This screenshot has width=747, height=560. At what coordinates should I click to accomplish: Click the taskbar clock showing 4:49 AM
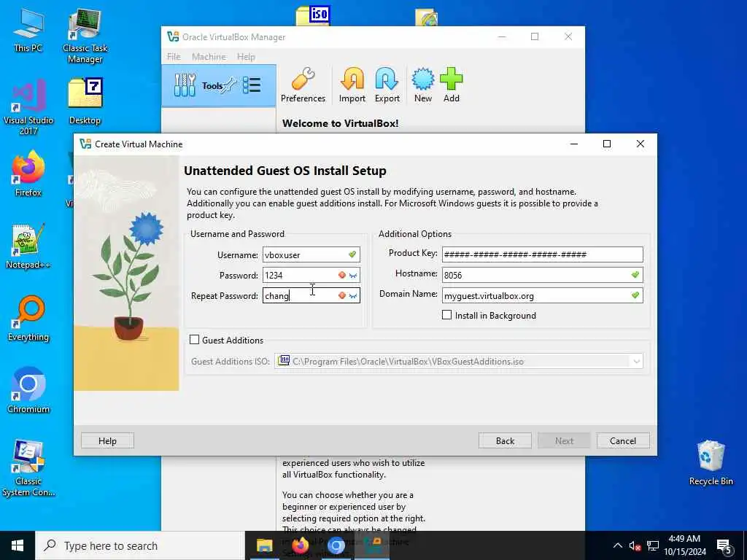(x=684, y=545)
